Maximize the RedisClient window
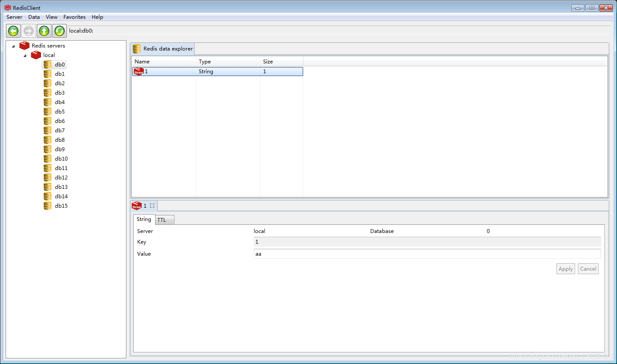 [x=592, y=8]
